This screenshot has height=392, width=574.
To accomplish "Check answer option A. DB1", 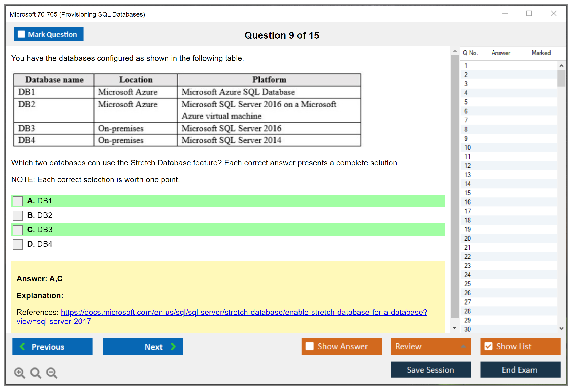I will tap(18, 201).
